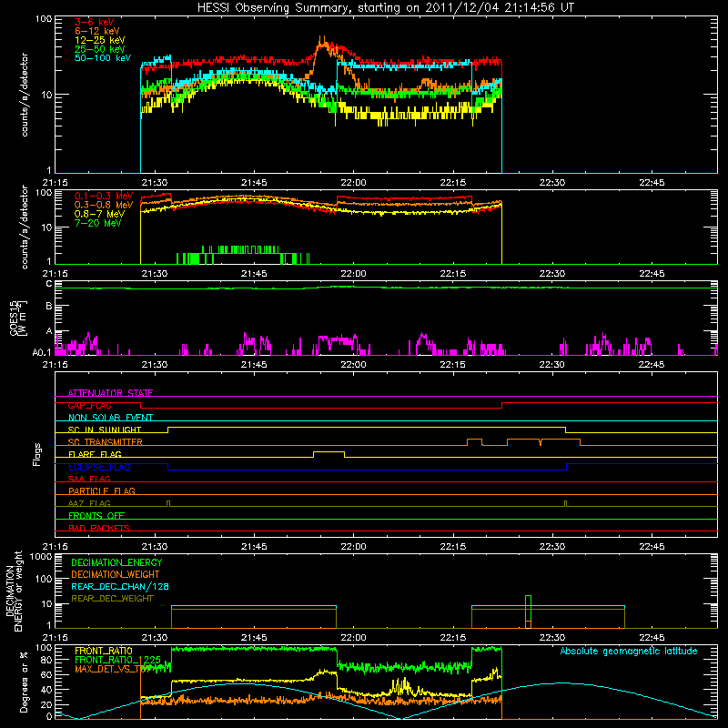The height and width of the screenshot is (728, 728).
Task: Click the ATTENUATOR_STATE flag label
Action: click(x=110, y=393)
